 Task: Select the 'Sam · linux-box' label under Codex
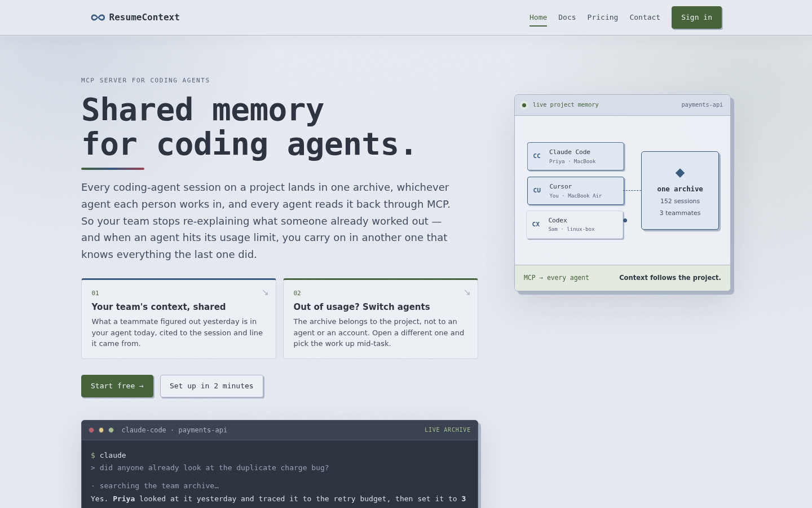click(x=571, y=229)
